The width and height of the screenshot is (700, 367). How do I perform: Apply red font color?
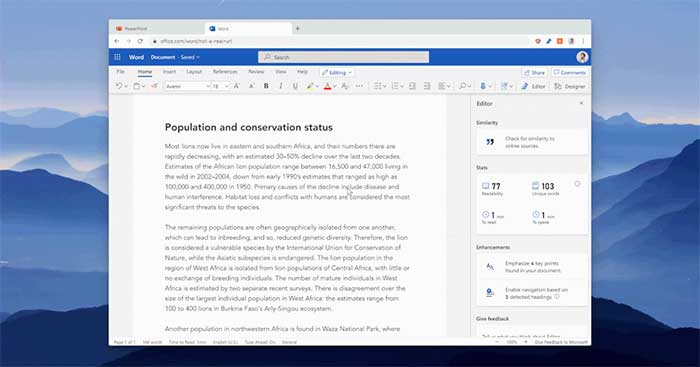coord(327,86)
